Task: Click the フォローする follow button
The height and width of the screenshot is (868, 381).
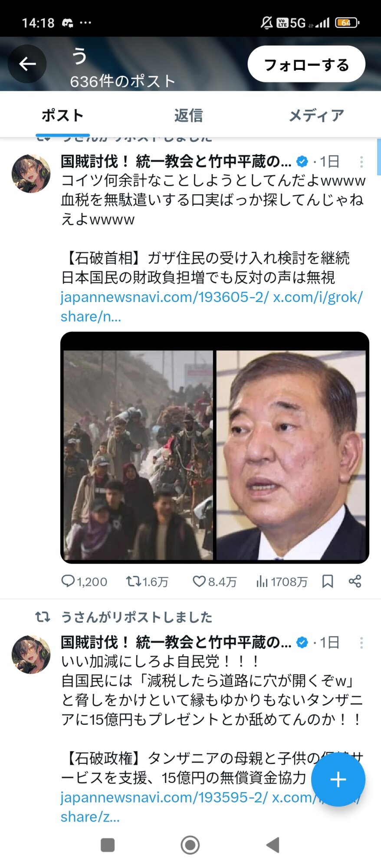Action: pos(306,64)
